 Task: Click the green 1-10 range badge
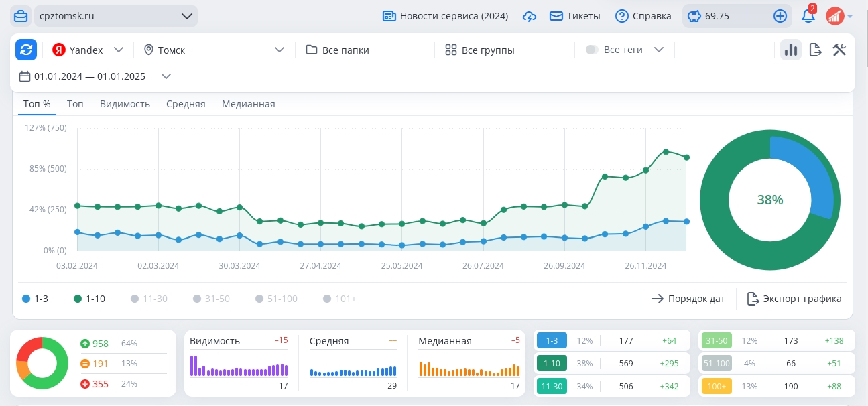(552, 364)
